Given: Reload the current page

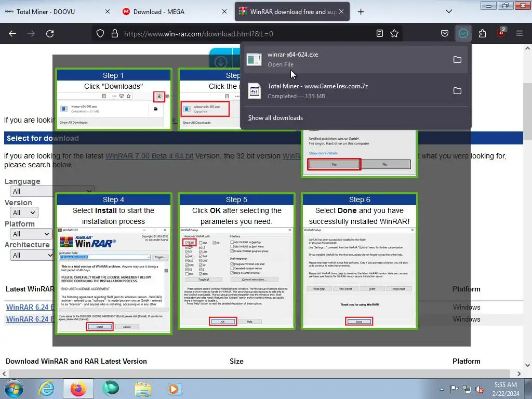Looking at the screenshot, I should [50, 33].
